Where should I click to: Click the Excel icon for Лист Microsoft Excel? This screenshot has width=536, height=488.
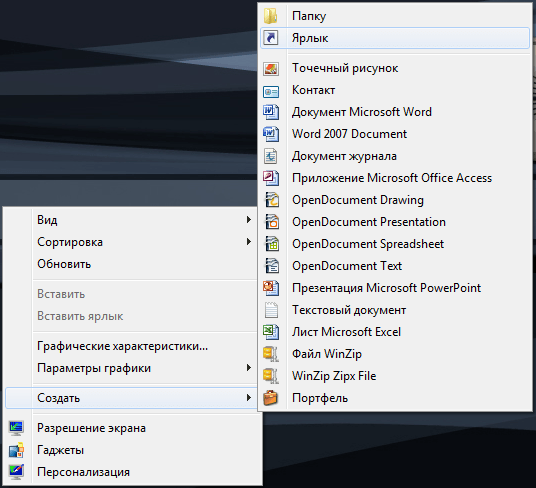pyautogui.click(x=271, y=332)
